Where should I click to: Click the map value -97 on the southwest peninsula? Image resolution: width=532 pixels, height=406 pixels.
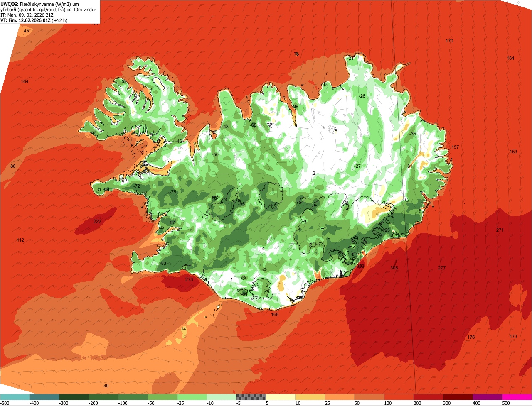click(x=172, y=223)
